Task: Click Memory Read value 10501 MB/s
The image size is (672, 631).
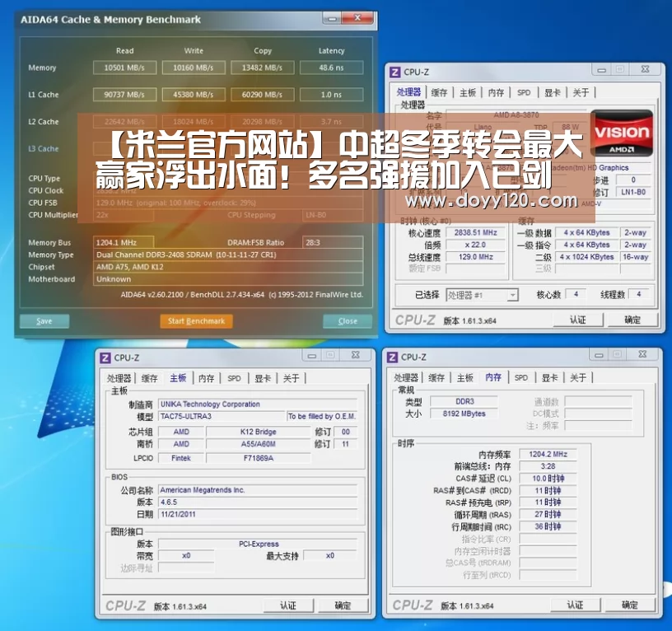Action: (x=124, y=68)
